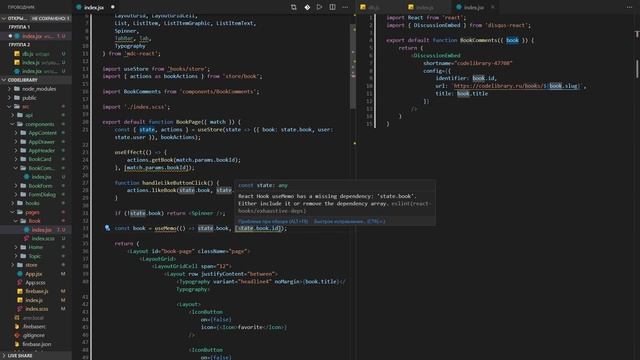Image resolution: width=640 pixels, height=360 pixels.
Task: Expand the Topic folder
Action: (x=36, y=256)
